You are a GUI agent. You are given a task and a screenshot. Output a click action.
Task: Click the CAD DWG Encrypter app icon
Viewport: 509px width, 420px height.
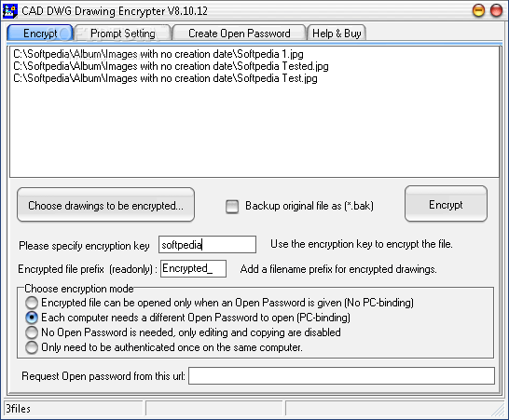[x=9, y=10]
